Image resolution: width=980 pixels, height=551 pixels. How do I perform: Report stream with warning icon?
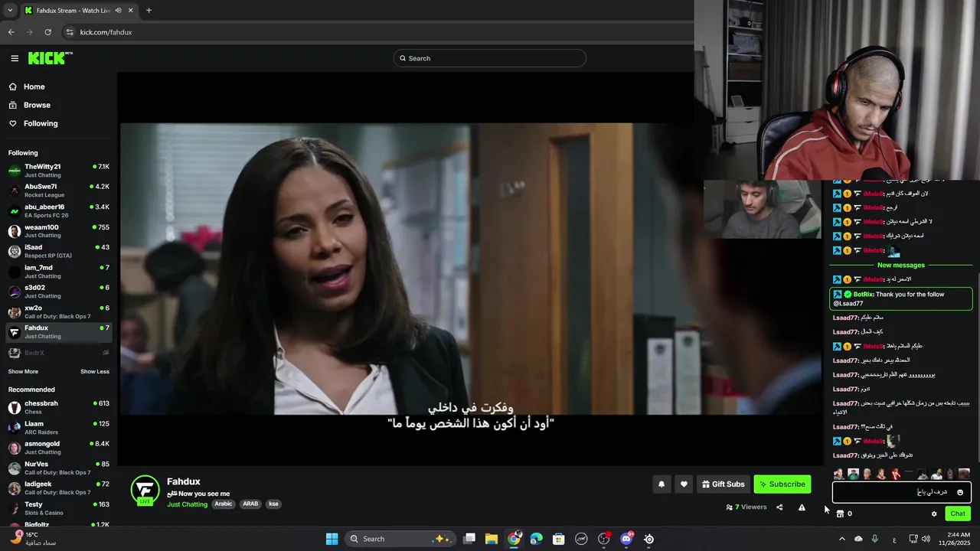[x=802, y=507]
